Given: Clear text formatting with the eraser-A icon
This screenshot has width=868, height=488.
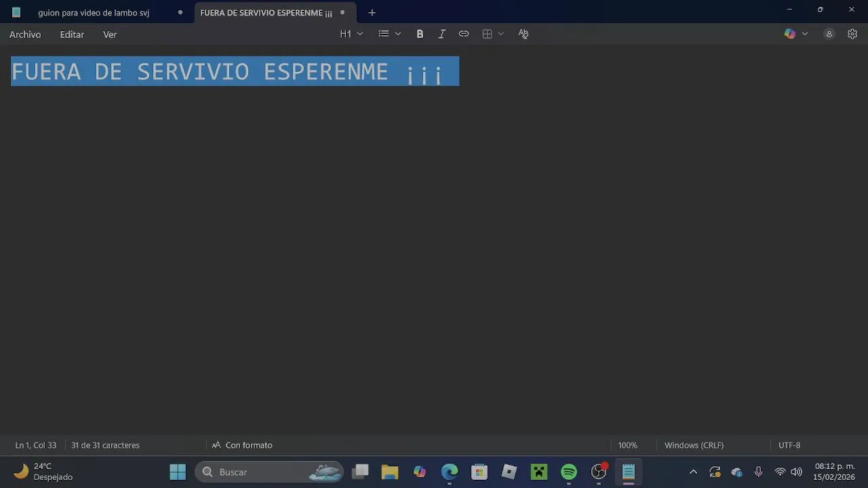Looking at the screenshot, I should (x=524, y=34).
